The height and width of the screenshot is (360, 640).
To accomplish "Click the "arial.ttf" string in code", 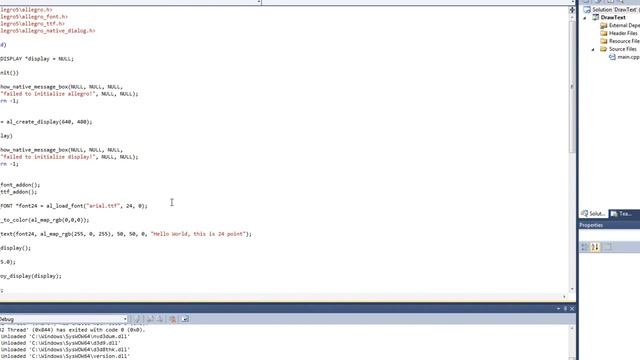I will pos(103,206).
